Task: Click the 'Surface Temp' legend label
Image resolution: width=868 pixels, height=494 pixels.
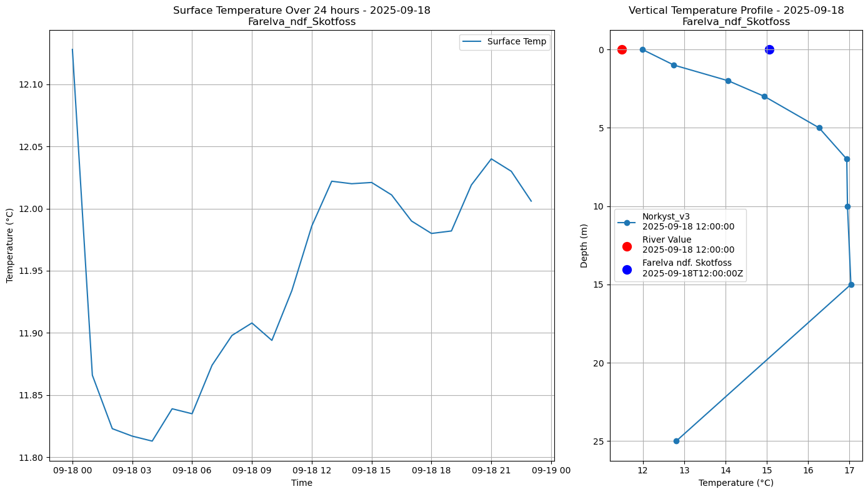Action: 518,42
